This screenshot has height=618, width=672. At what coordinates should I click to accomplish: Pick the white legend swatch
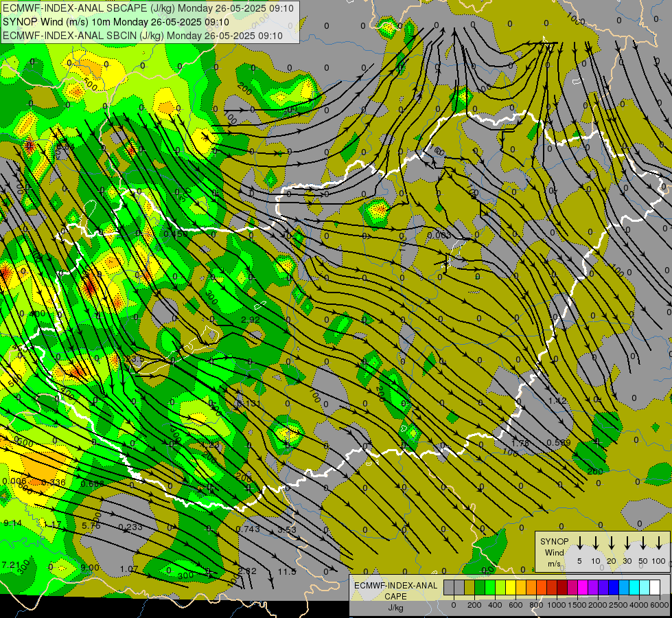(x=654, y=588)
